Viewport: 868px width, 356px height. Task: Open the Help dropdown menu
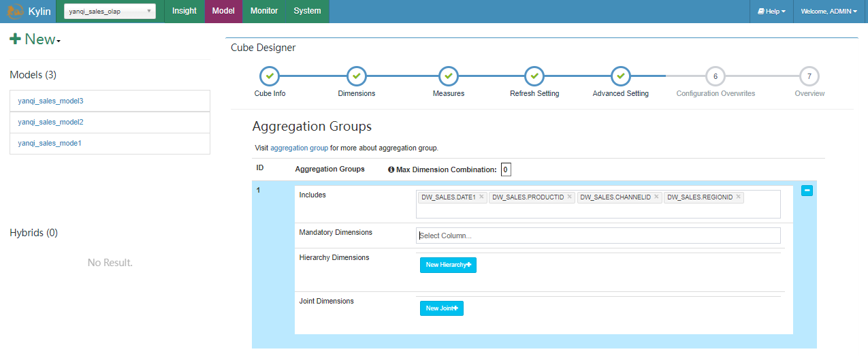click(x=771, y=11)
